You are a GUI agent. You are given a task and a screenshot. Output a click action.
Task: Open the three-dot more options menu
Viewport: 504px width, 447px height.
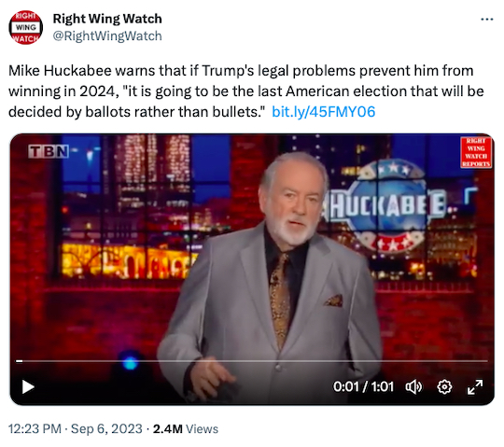pyautogui.click(x=486, y=20)
